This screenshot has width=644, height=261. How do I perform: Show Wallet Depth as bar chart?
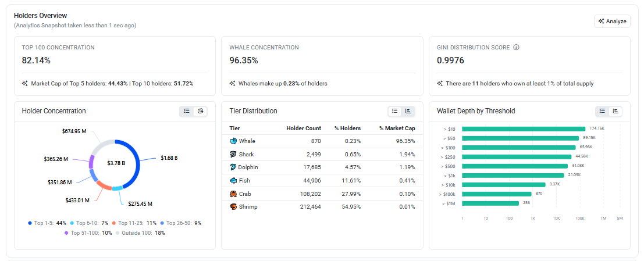615,111
